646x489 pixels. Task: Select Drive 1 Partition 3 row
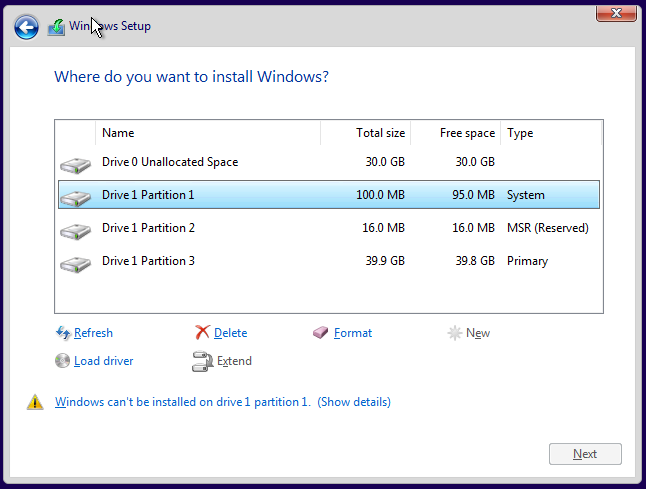coord(329,261)
